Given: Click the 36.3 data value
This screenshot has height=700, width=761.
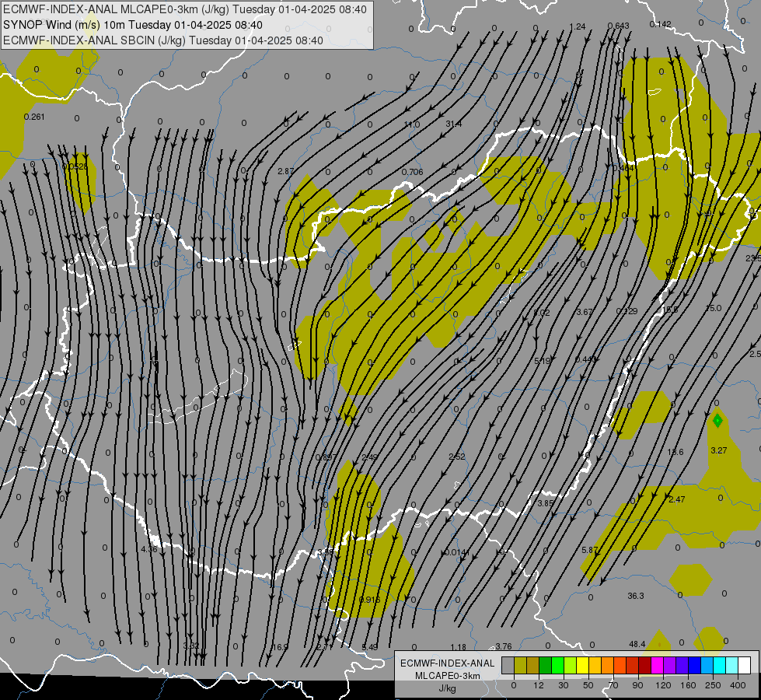Looking at the screenshot, I should click(635, 596).
